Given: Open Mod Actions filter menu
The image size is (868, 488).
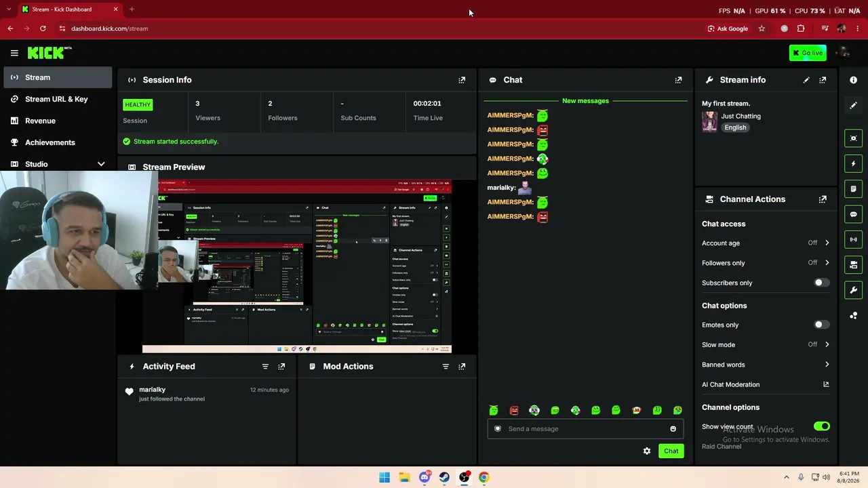Looking at the screenshot, I should pyautogui.click(x=446, y=367).
